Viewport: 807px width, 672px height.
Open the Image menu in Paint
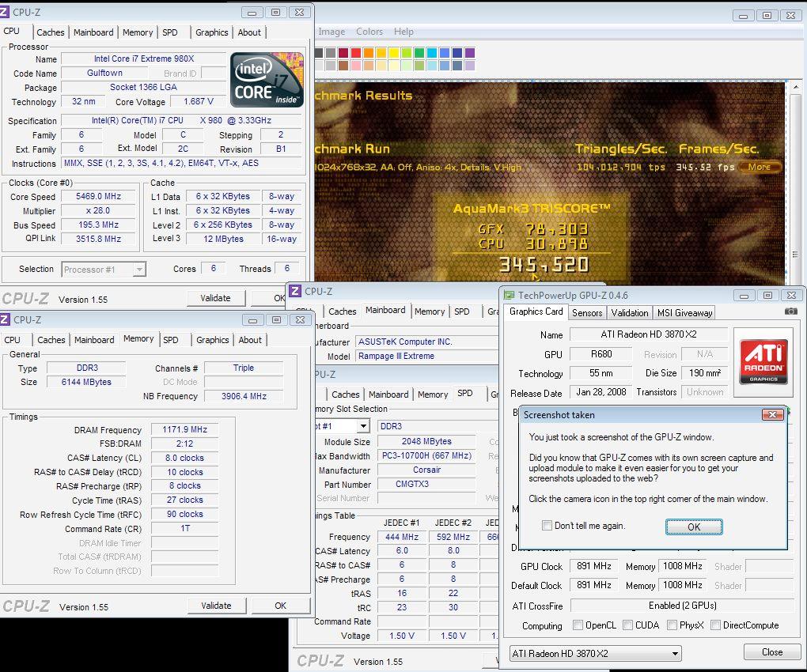coord(332,32)
